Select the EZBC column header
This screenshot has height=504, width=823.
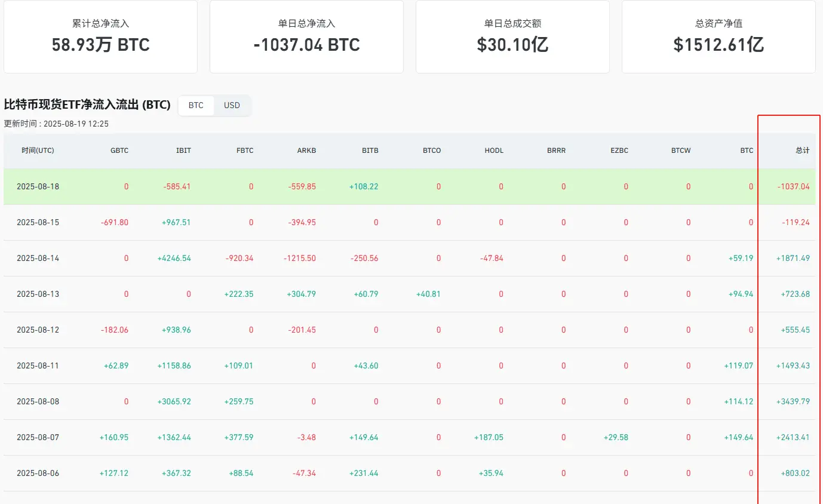point(619,150)
